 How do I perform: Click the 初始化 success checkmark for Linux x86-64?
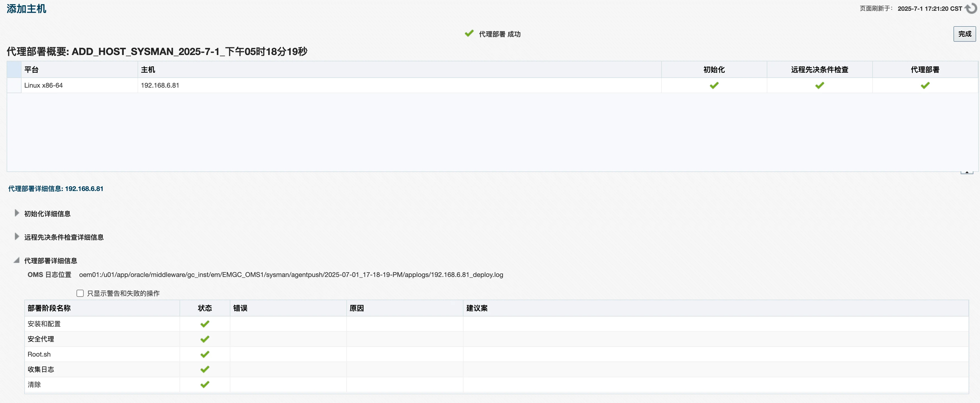point(715,85)
